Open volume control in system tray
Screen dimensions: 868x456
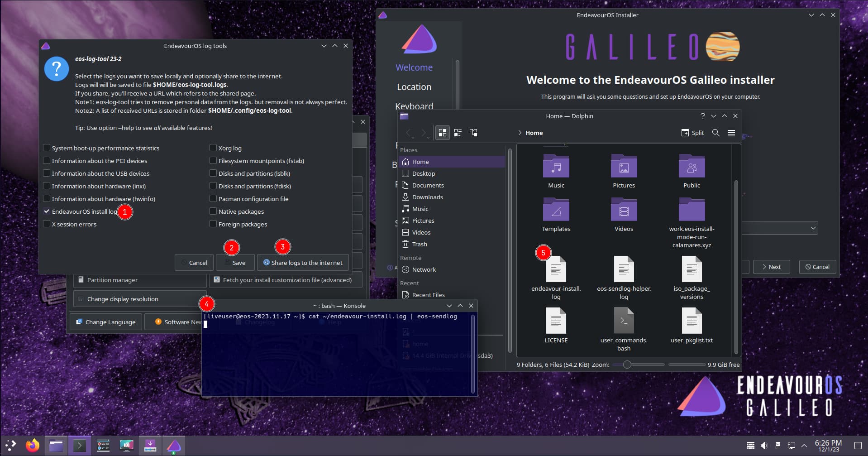pos(764,446)
